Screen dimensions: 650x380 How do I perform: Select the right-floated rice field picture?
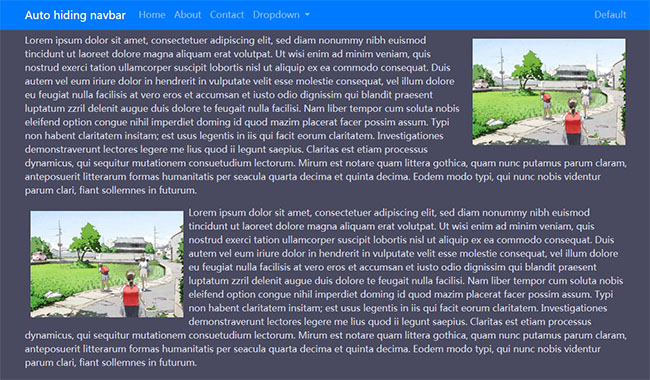click(x=549, y=92)
